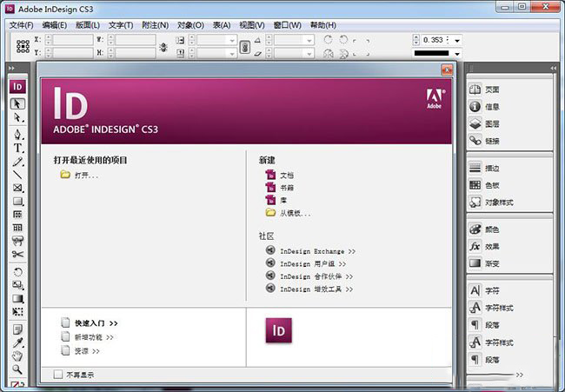Image resolution: width=565 pixels, height=392 pixels.
Task: Select the Pen tool
Action: (17, 134)
